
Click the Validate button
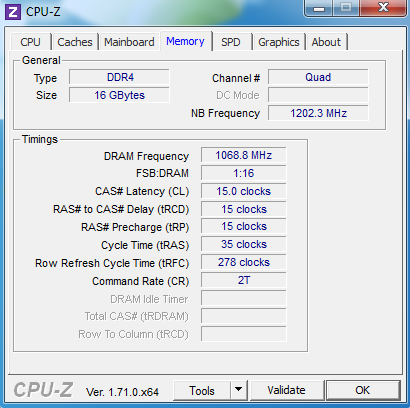(x=286, y=390)
